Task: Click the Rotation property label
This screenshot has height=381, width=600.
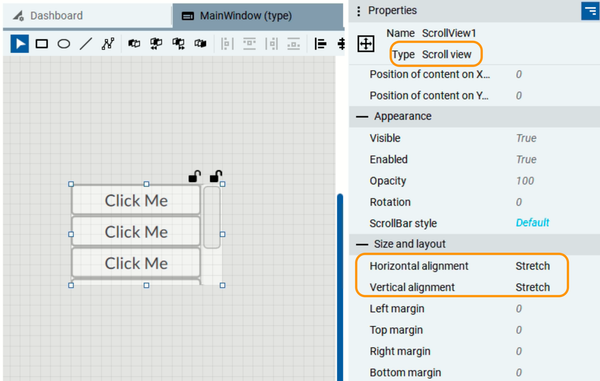Action: pos(390,202)
